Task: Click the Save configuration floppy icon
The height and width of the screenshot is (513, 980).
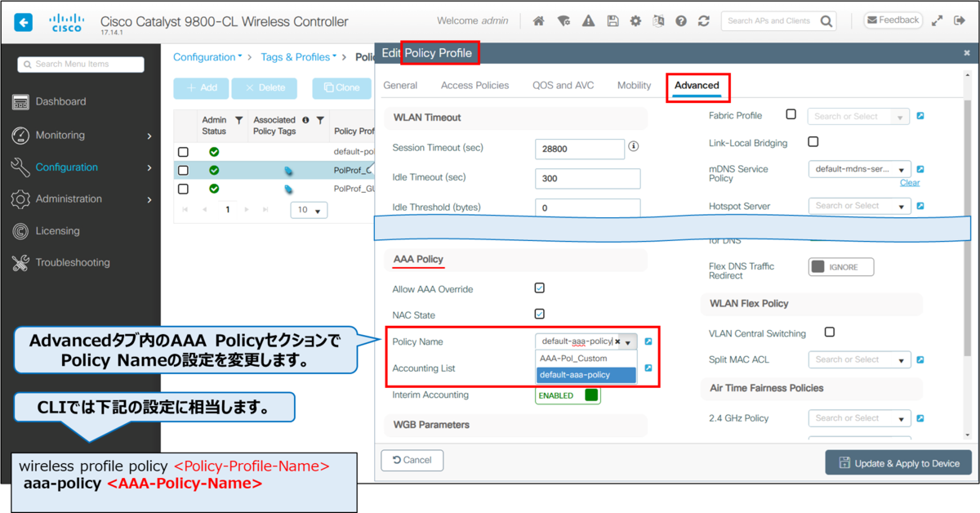Action: click(612, 21)
